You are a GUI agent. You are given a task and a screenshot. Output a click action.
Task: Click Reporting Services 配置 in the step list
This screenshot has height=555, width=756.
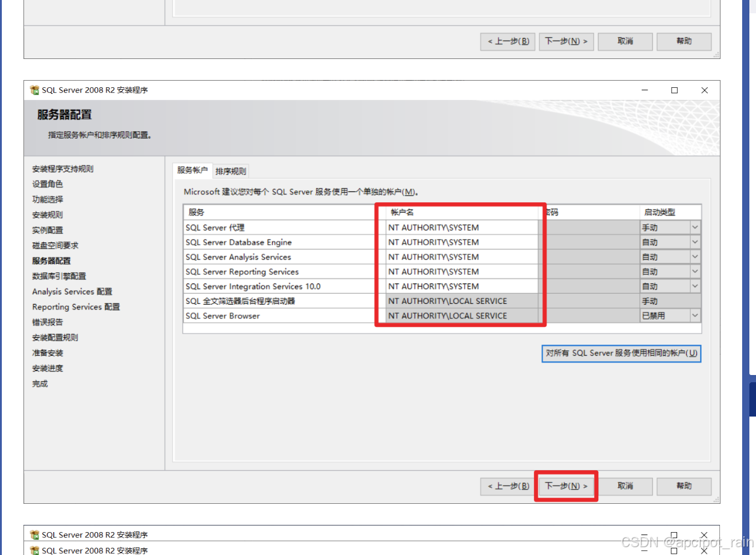(x=76, y=307)
